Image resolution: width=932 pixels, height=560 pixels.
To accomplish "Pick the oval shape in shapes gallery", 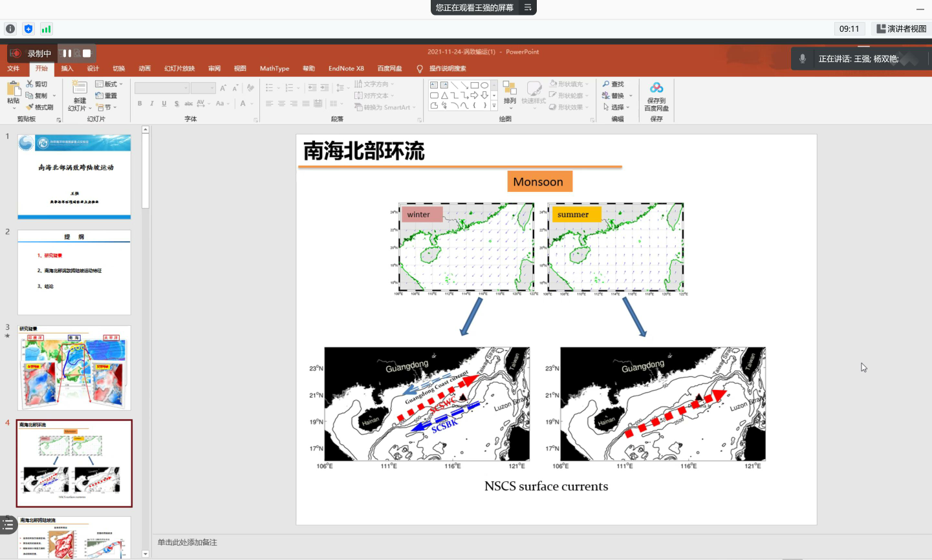I will (x=484, y=85).
